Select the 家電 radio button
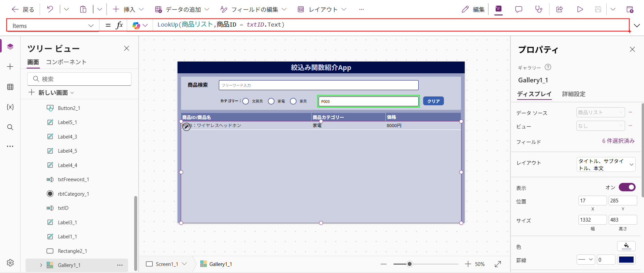 tap(271, 101)
